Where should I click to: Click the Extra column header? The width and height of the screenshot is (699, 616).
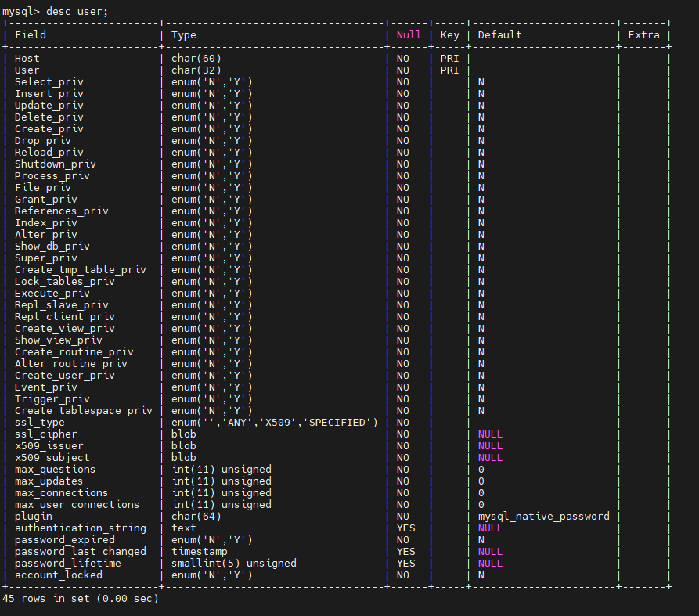click(643, 34)
